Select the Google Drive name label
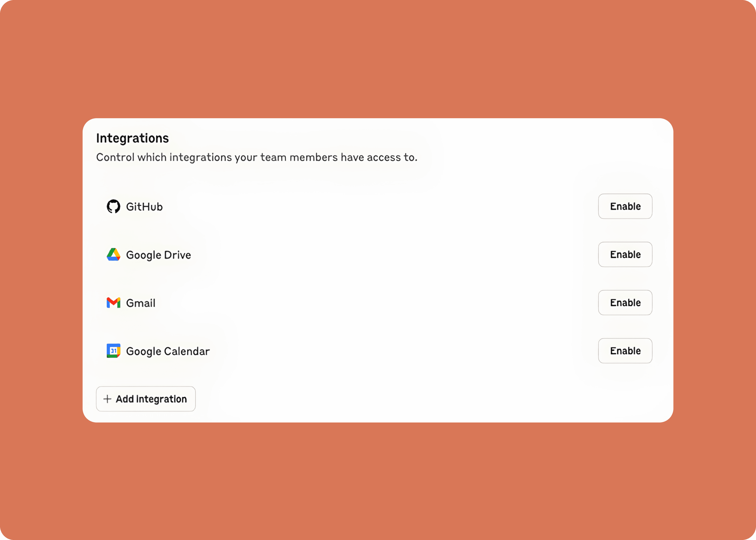Image resolution: width=756 pixels, height=540 pixels. point(158,255)
